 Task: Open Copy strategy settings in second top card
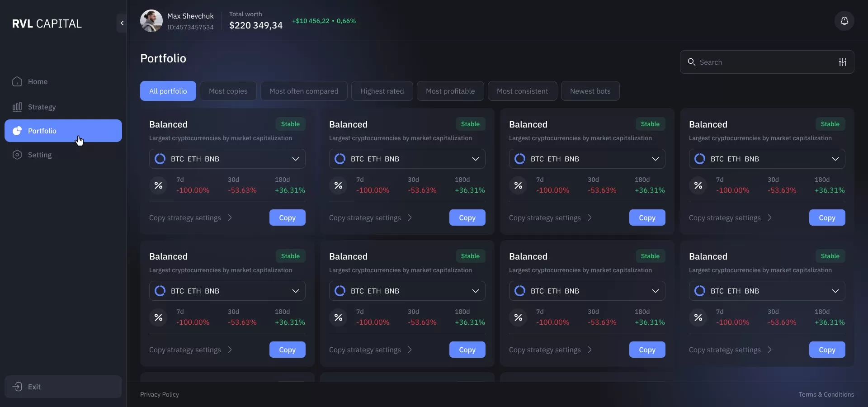[370, 218]
